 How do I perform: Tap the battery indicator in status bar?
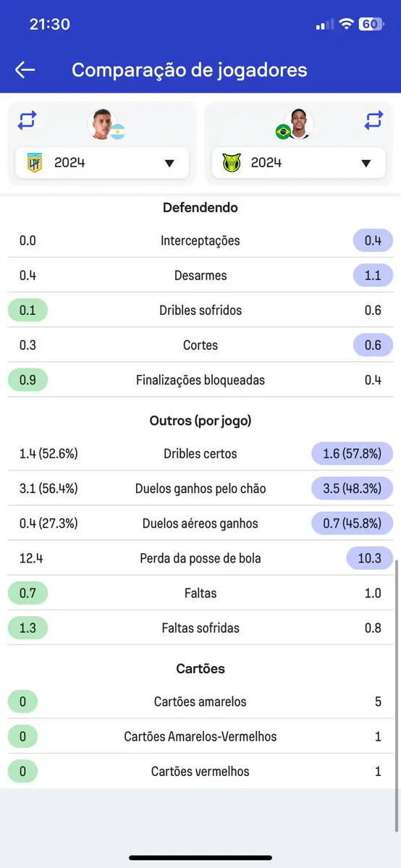click(x=371, y=25)
